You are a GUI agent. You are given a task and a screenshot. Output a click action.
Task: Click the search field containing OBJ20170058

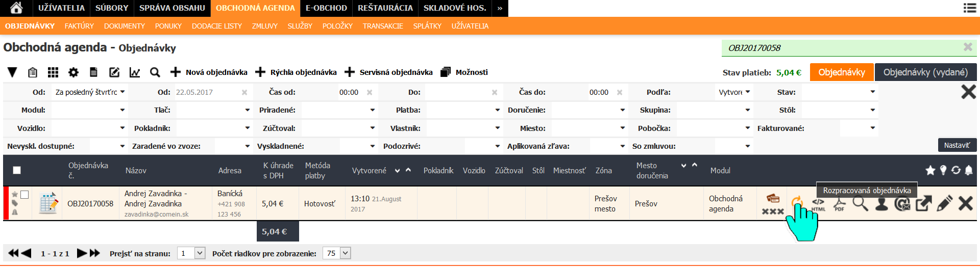click(842, 48)
